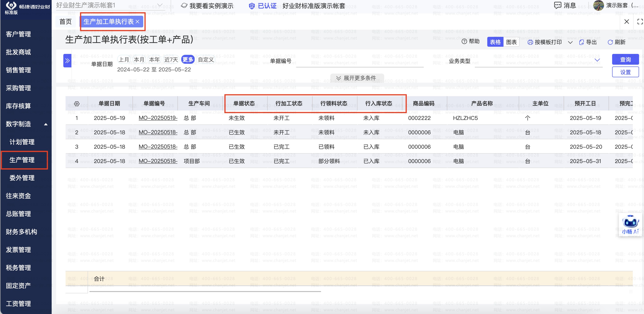Image resolution: width=644 pixels, height=314 pixels.
Task: Switch to the 首页 tab
Action: pos(66,22)
